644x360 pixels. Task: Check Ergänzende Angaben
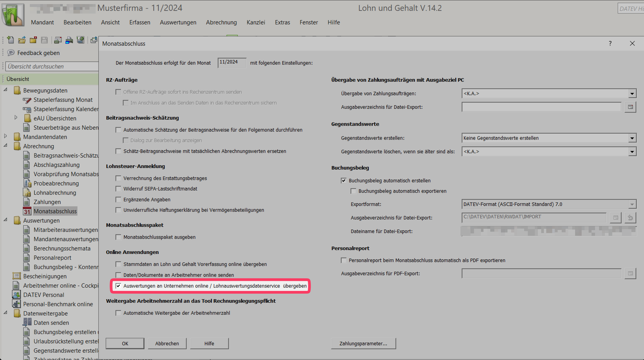tap(118, 199)
